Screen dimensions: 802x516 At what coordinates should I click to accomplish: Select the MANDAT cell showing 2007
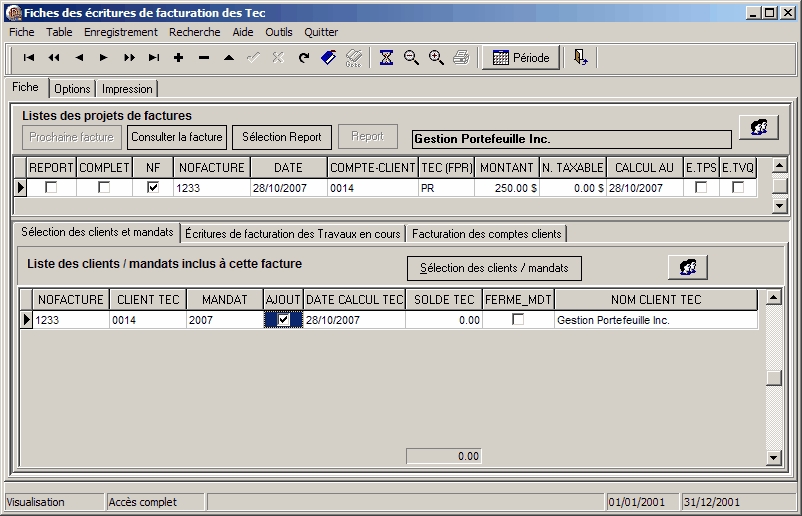click(224, 321)
